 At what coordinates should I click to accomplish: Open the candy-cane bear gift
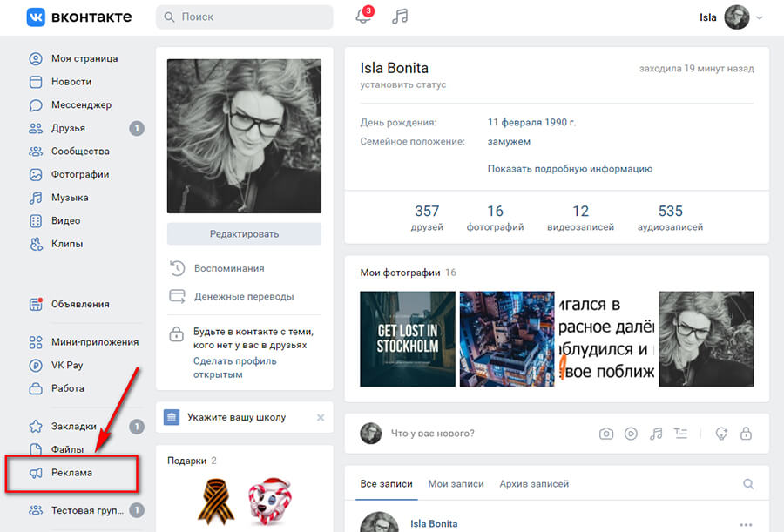pyautogui.click(x=270, y=502)
